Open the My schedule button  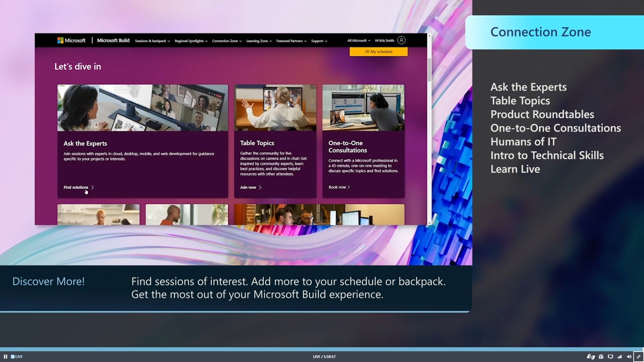click(378, 51)
